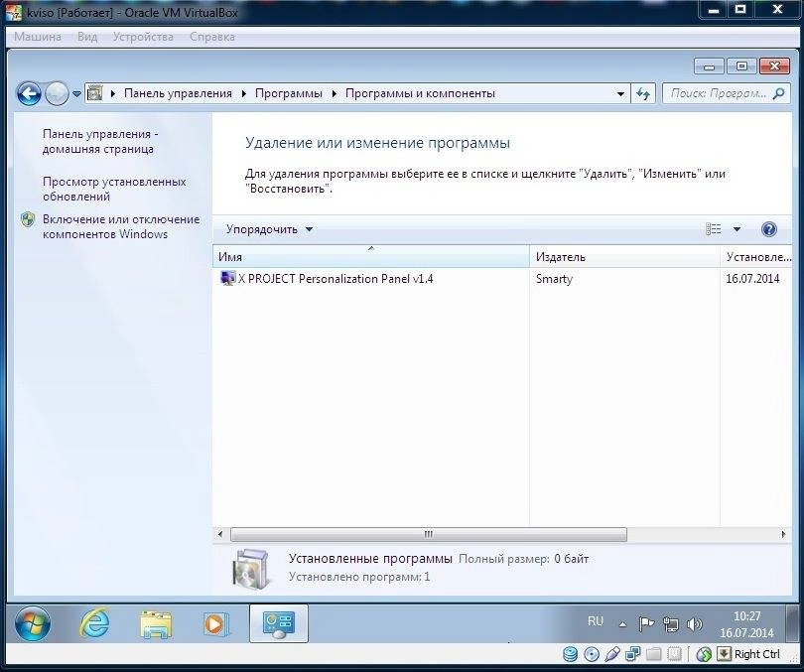Launch Internet Explorer from the taskbar
Image resolution: width=804 pixels, height=672 pixels.
click(x=94, y=623)
